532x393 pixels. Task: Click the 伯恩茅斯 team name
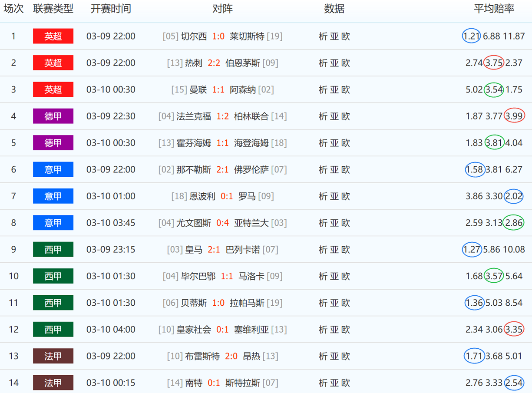pyautogui.click(x=243, y=63)
